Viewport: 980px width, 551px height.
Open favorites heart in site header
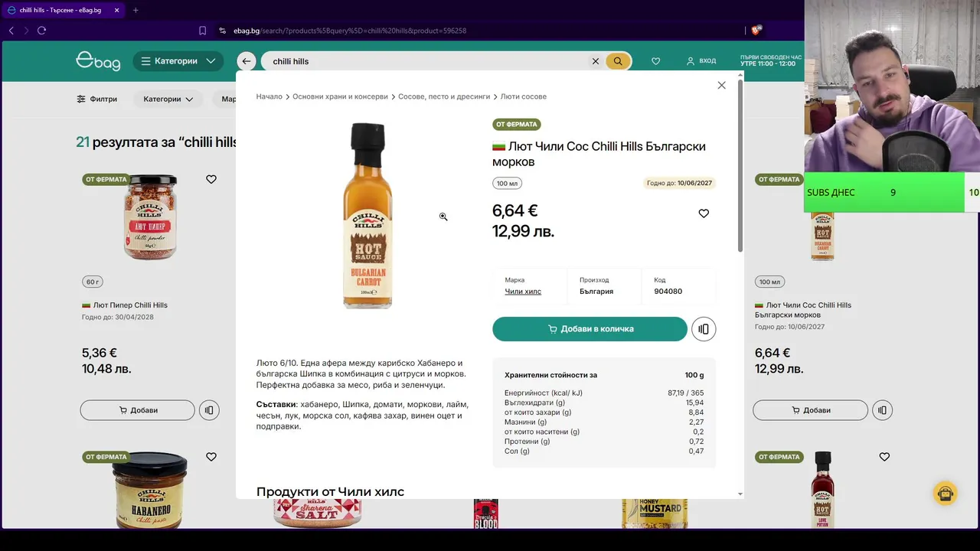(655, 61)
